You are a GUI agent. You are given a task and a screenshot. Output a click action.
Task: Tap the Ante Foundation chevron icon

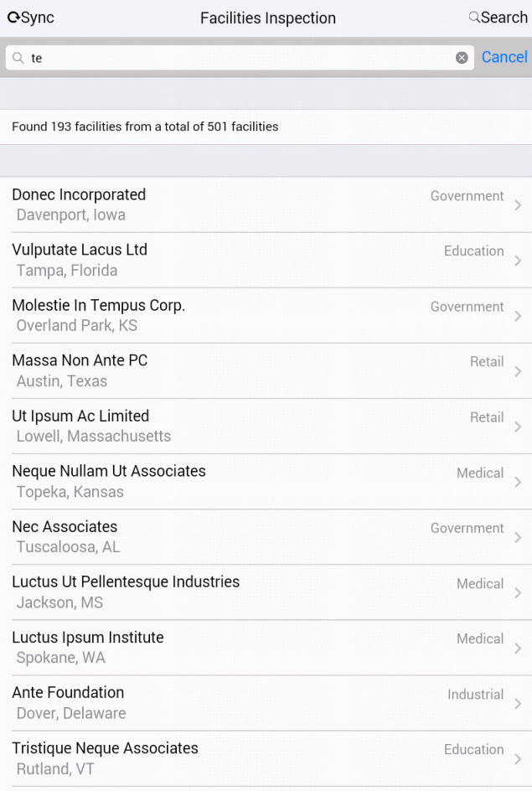[518, 703]
